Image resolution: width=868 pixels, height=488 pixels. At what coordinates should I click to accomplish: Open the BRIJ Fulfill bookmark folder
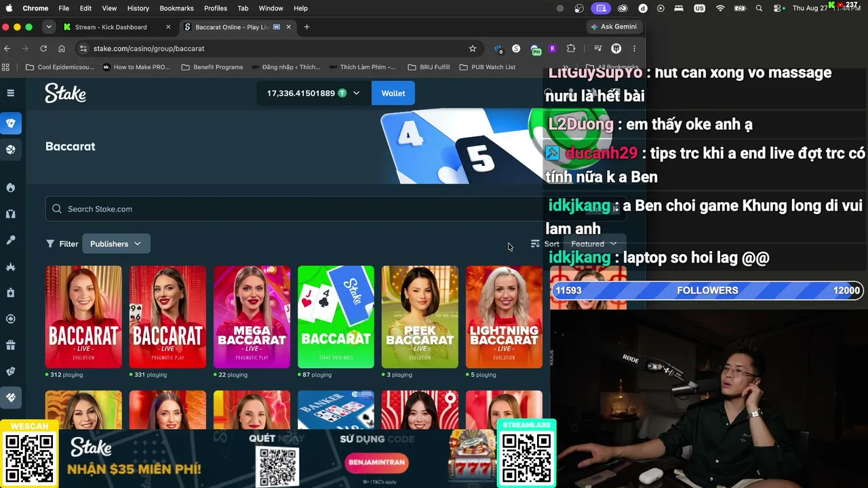[x=429, y=67]
